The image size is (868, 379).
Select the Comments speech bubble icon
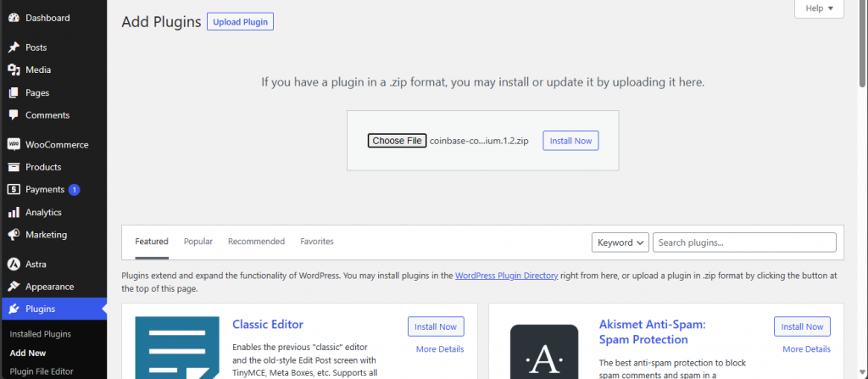point(14,115)
